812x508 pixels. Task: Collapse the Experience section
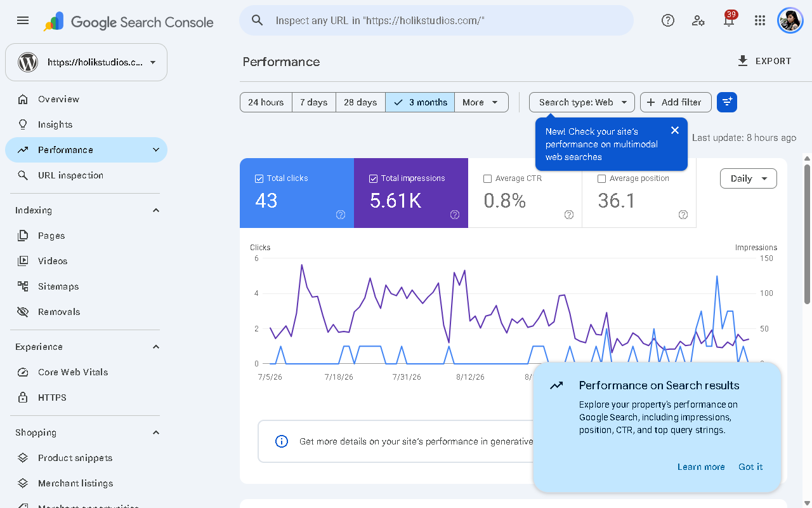pyautogui.click(x=156, y=347)
